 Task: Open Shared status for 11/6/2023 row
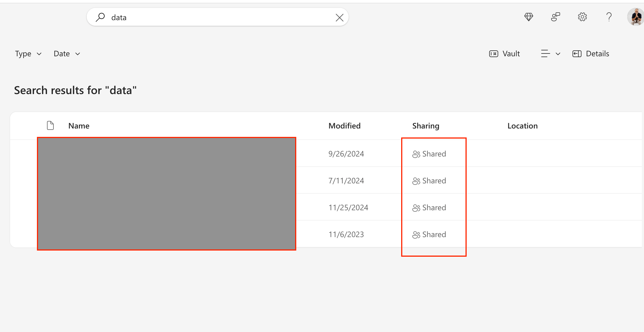429,234
